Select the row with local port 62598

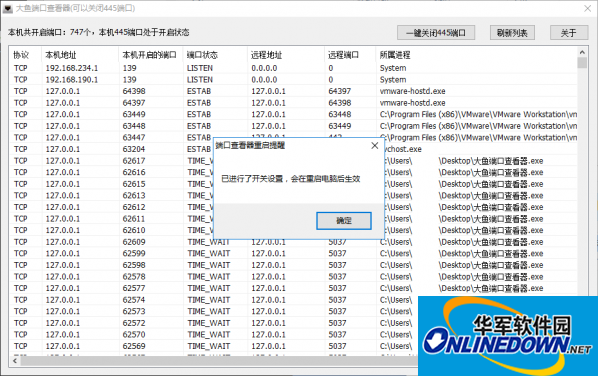click(294, 265)
